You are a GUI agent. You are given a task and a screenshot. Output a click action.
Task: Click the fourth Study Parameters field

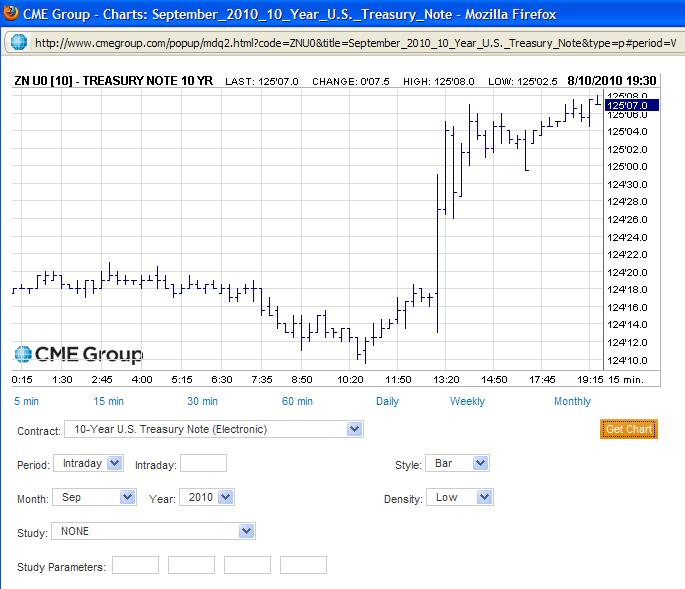coord(303,565)
